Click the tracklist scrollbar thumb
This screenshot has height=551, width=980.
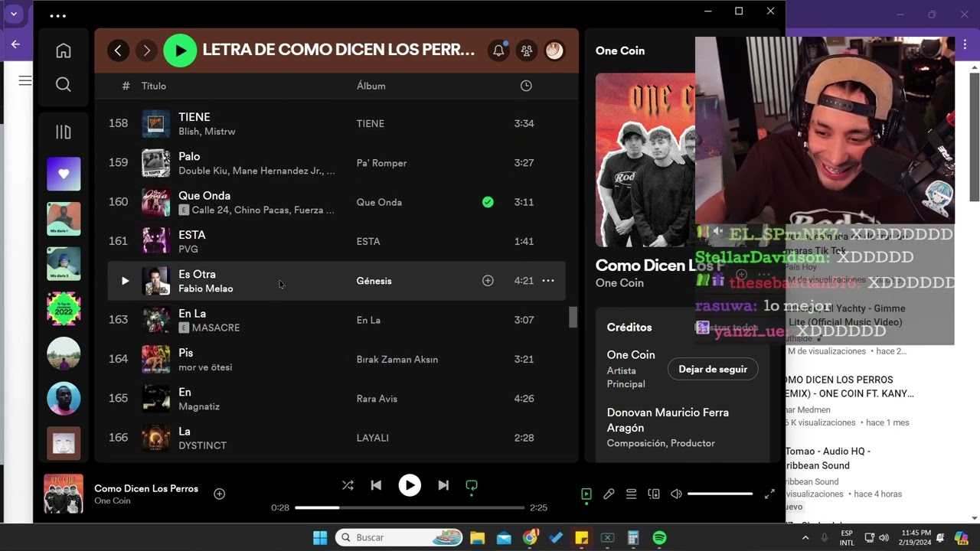[573, 317]
